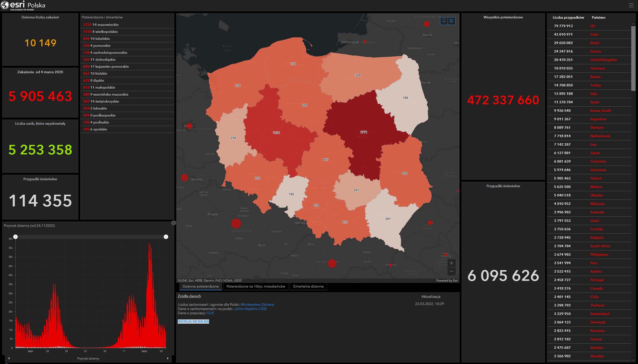
Task: Select the Dzienne potwierdzone tab
Action: [200, 286]
